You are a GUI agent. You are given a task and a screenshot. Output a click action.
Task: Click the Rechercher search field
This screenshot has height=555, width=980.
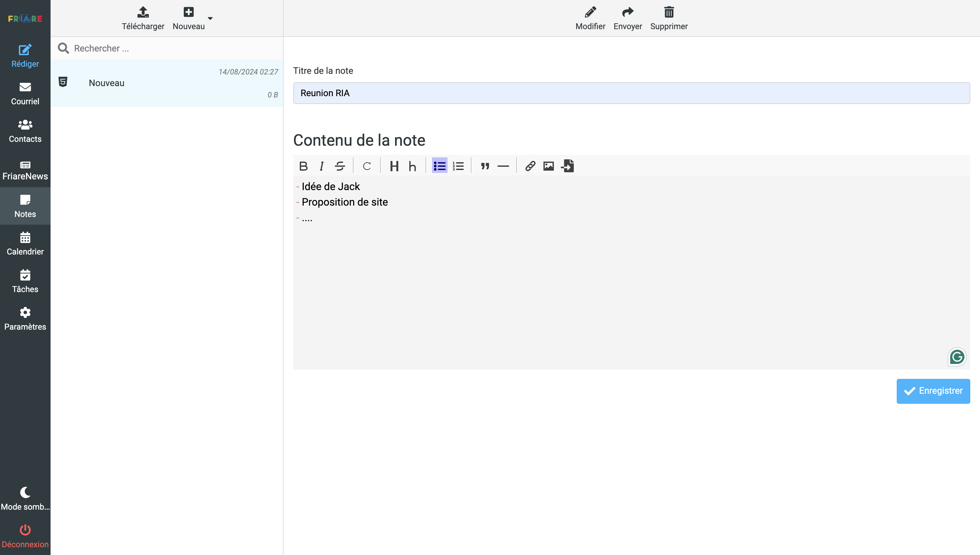[168, 49]
